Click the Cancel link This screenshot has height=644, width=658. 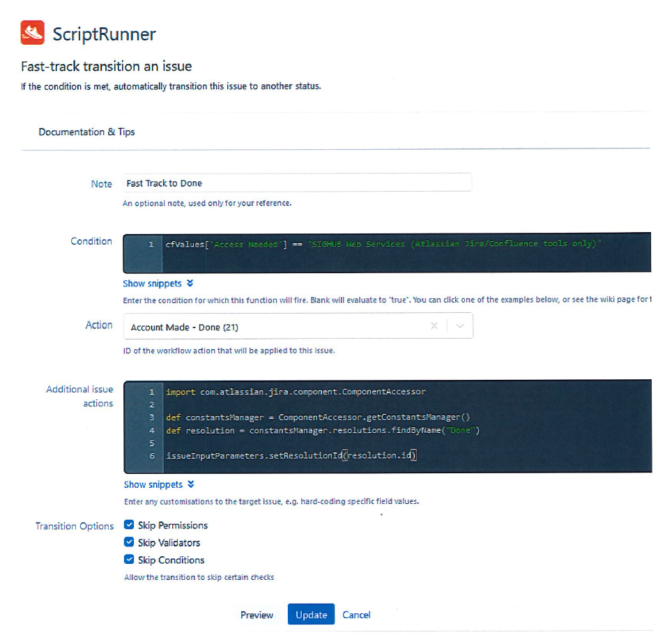pos(356,615)
